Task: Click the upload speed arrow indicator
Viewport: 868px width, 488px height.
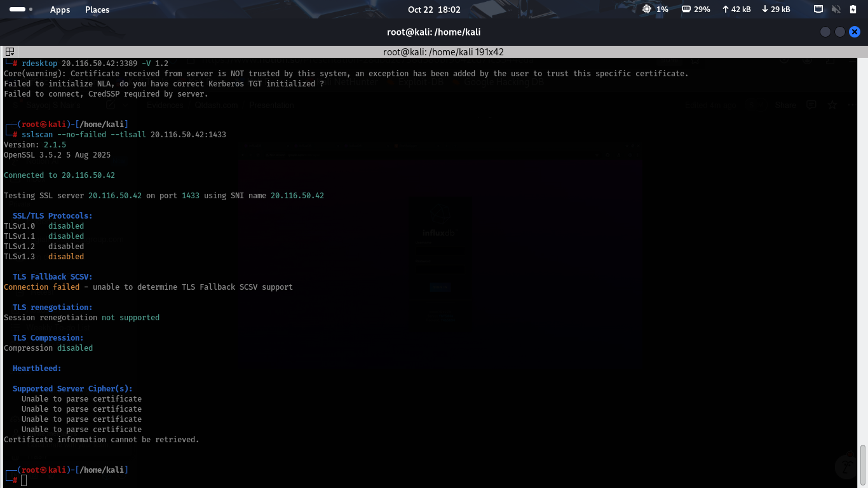Action: tap(725, 10)
